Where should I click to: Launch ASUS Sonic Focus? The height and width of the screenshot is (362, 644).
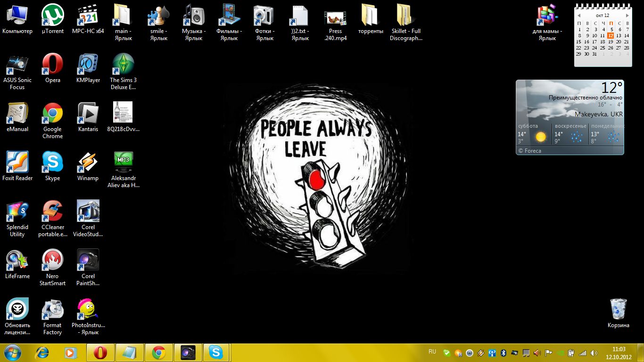pyautogui.click(x=17, y=72)
